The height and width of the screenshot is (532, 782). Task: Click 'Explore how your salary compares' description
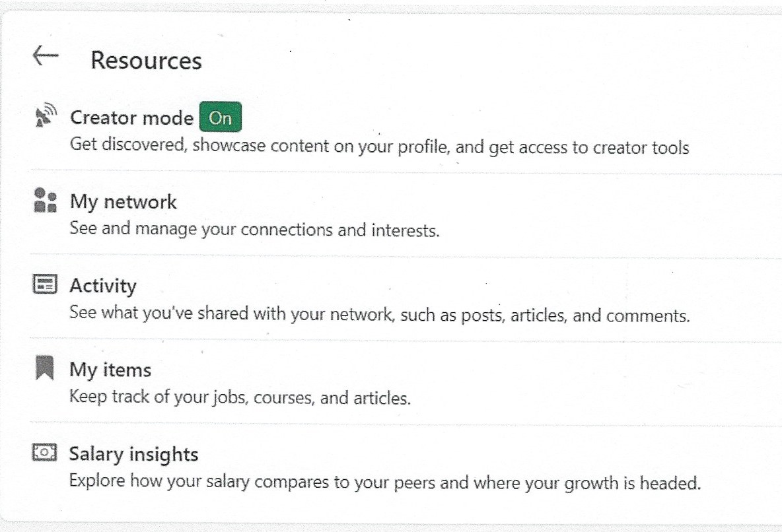[x=385, y=482]
